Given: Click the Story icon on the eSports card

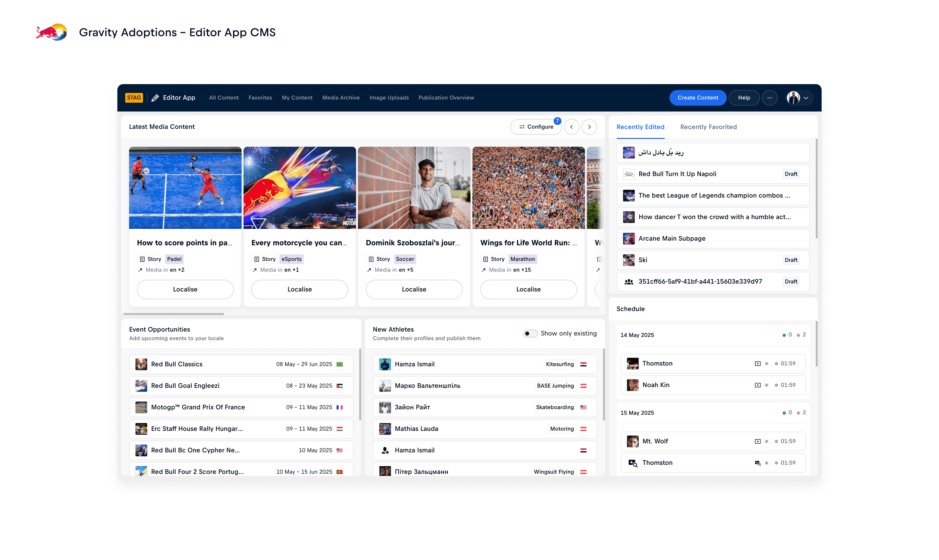Looking at the screenshot, I should [x=257, y=259].
